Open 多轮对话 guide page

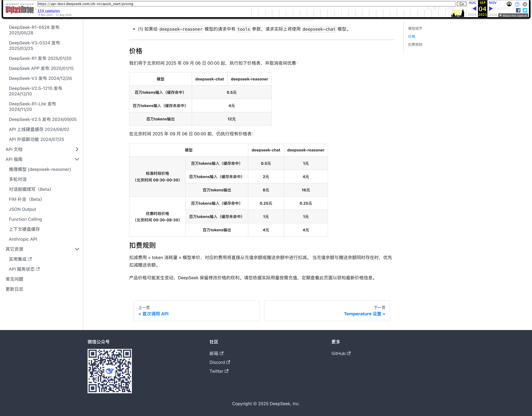(18, 179)
